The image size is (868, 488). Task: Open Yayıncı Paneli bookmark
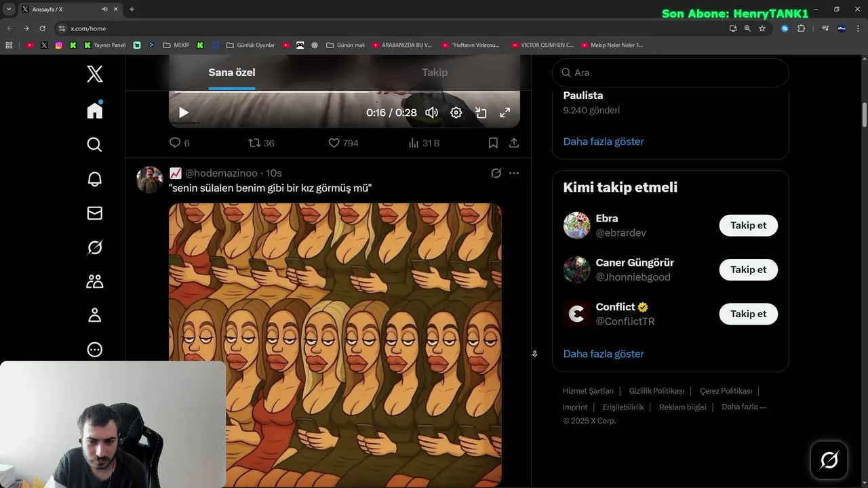point(105,45)
